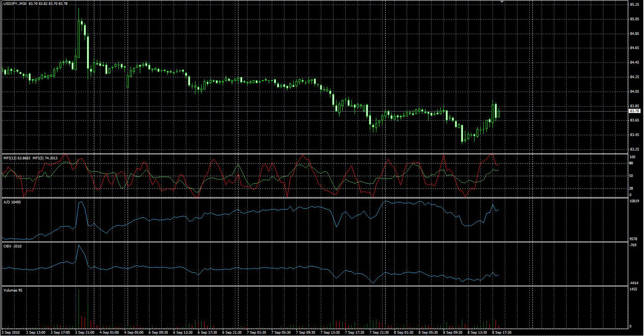
Task: Click the highest candlestick wick near 85.05
Action: coord(79,11)
